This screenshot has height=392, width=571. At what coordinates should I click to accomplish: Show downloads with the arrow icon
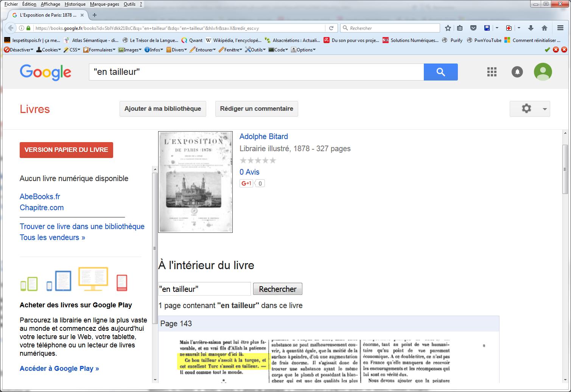[x=531, y=28]
